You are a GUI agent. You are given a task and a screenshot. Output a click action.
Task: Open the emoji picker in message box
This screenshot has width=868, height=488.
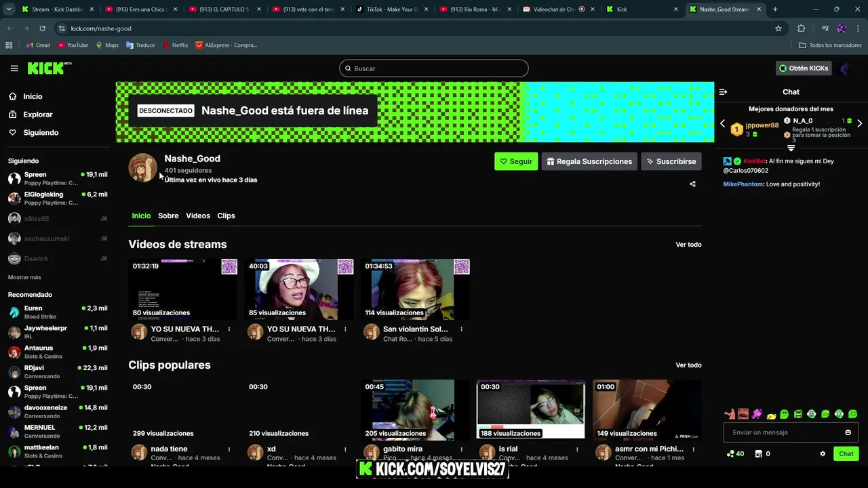[848, 432]
